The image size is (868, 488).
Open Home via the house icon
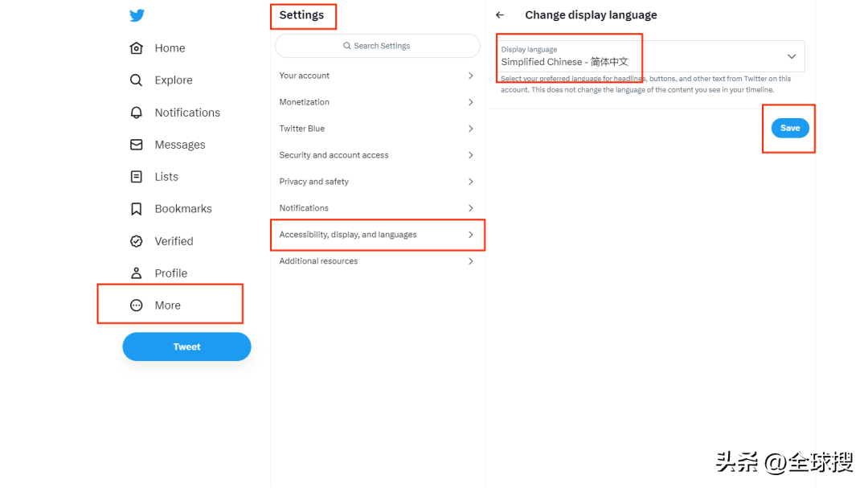[137, 48]
